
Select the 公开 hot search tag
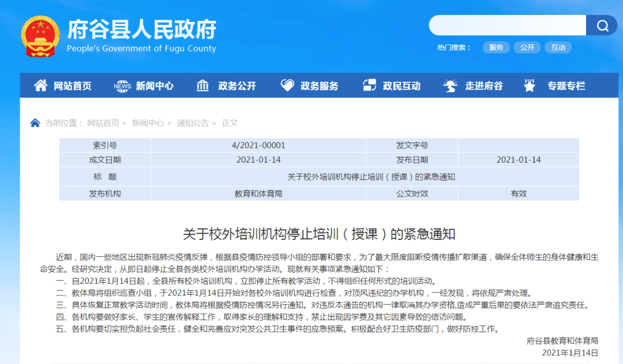[x=527, y=48]
